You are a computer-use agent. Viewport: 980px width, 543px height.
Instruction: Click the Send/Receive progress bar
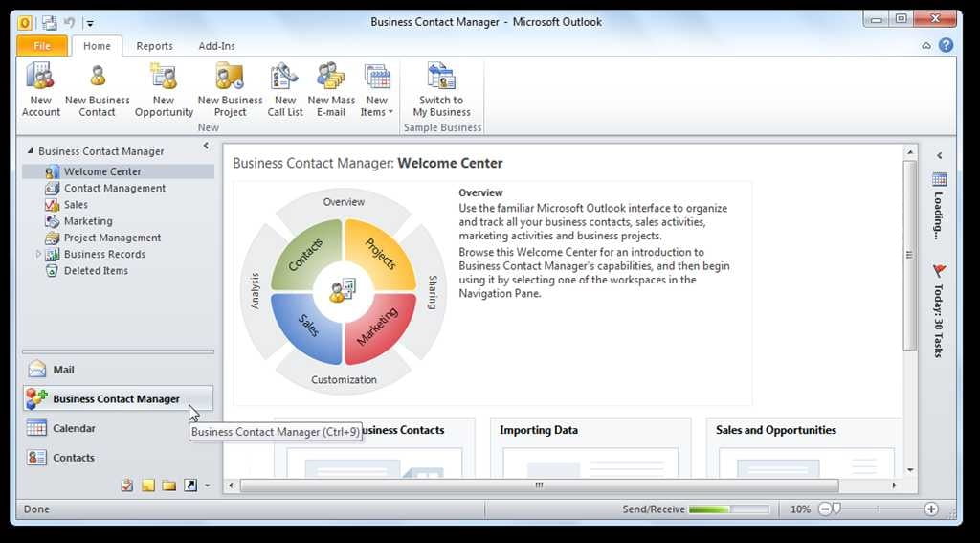pyautogui.click(x=728, y=509)
